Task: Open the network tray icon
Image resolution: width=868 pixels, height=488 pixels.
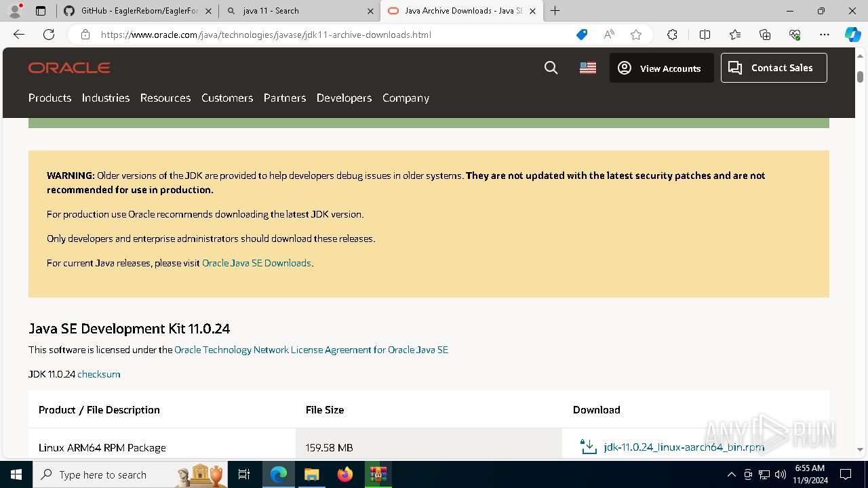Action: 764,474
